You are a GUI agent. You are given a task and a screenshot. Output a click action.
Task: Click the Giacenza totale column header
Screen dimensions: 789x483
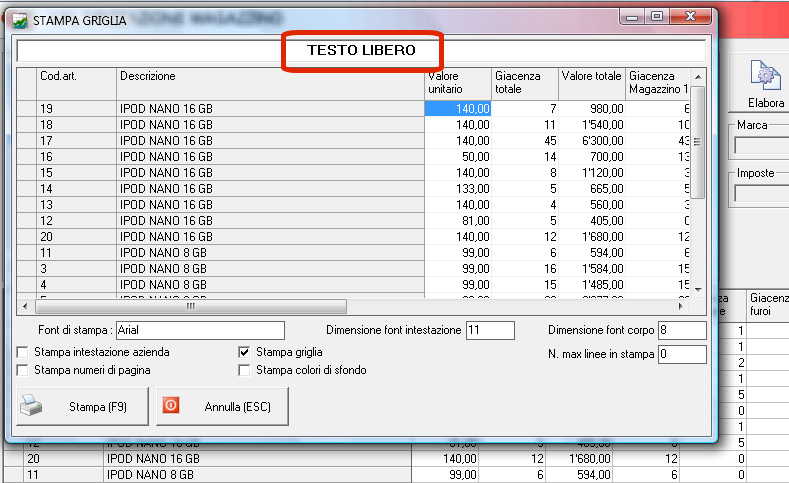click(x=524, y=84)
